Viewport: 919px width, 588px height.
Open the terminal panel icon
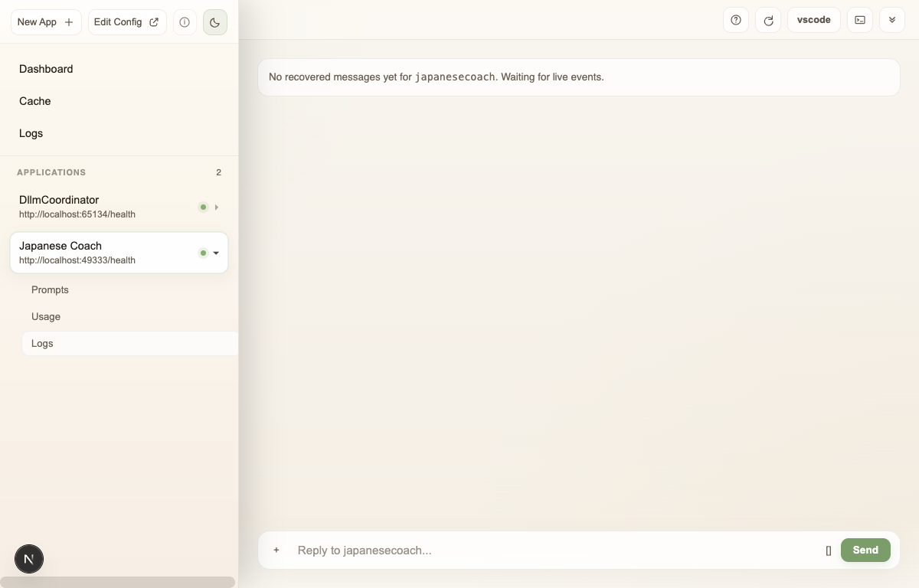[x=860, y=20]
